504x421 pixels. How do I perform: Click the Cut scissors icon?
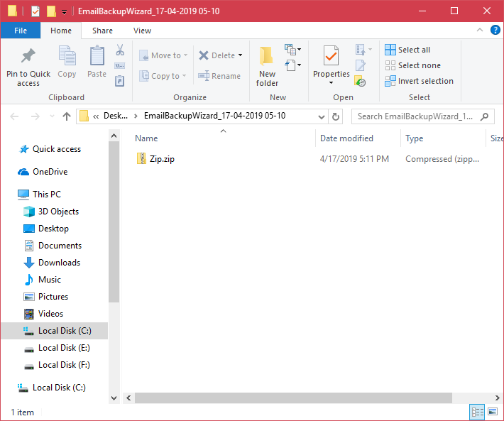tap(120, 50)
